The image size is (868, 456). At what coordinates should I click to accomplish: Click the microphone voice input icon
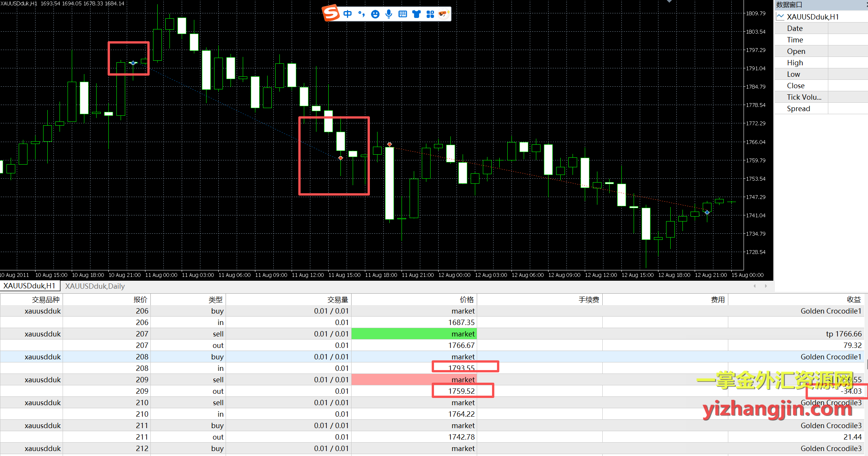389,14
